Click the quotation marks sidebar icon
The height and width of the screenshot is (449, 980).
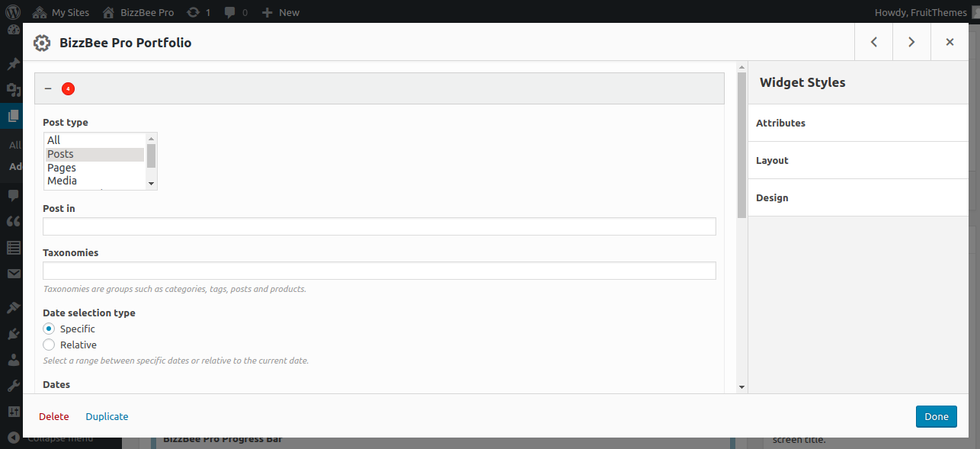pos(13,221)
